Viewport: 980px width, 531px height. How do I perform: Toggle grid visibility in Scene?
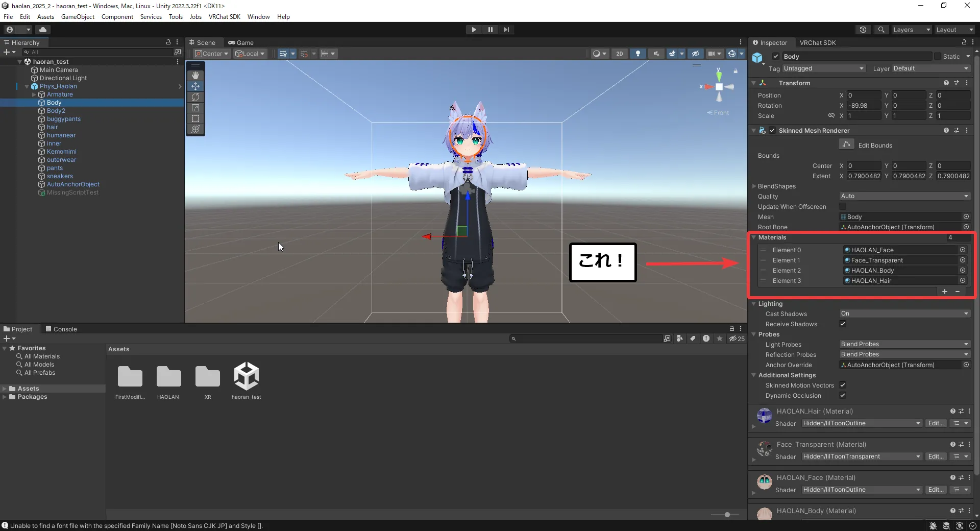(x=283, y=54)
